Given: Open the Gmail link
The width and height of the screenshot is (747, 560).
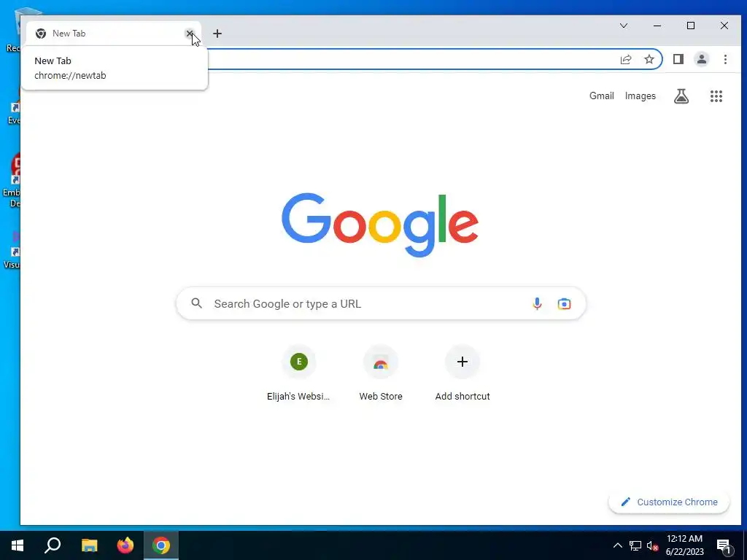Looking at the screenshot, I should coord(602,96).
